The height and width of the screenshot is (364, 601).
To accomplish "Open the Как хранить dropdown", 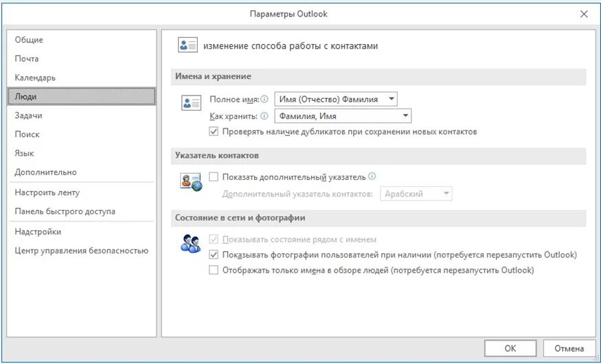I will (x=343, y=115).
